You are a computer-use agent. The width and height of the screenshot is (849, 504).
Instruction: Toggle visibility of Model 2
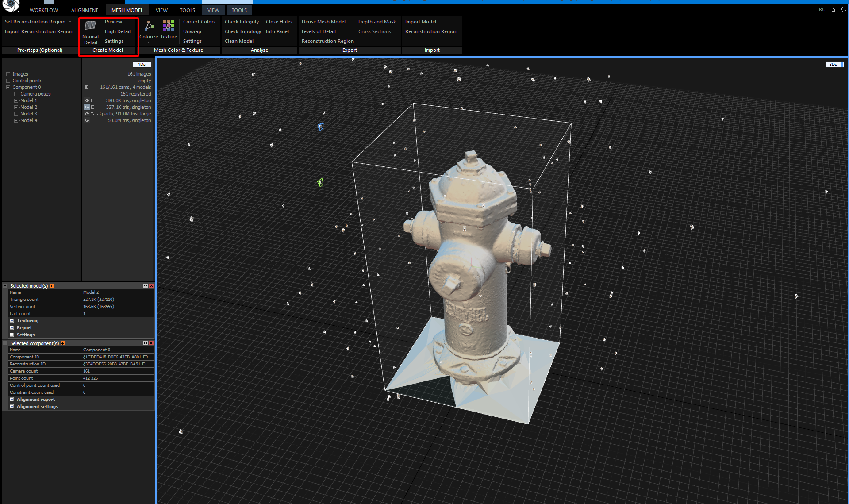[x=87, y=107]
